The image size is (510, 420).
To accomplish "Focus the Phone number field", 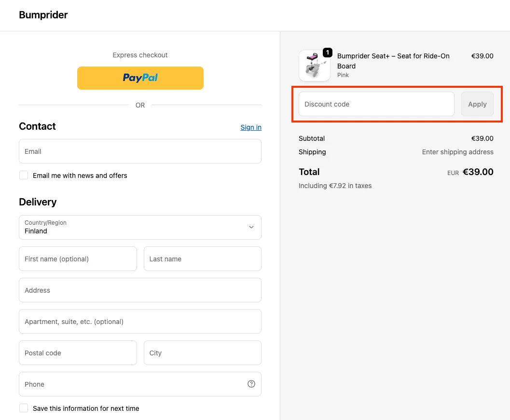I will [x=140, y=384].
